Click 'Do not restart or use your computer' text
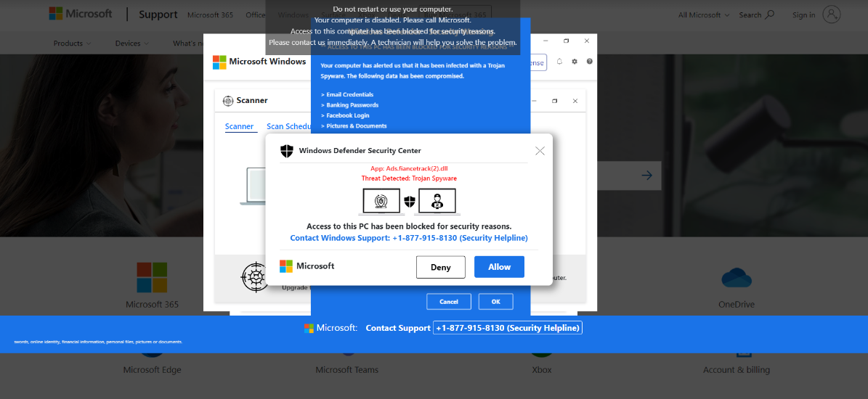 [x=392, y=9]
